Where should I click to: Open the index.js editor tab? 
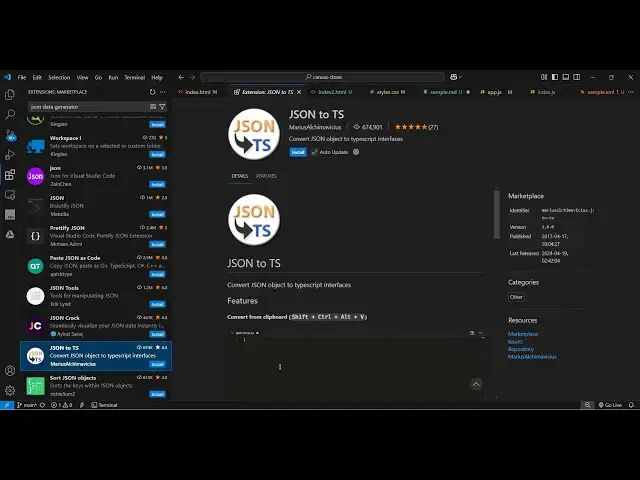tap(546, 92)
